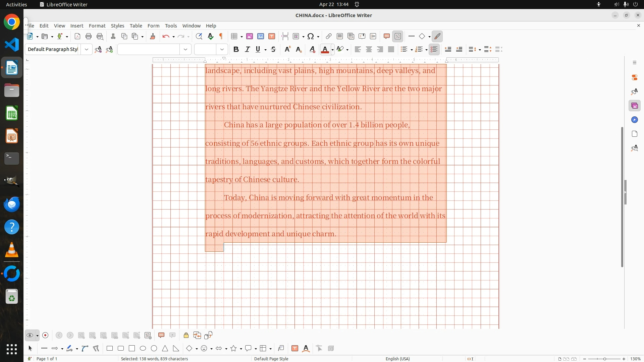Click the Print toolbar icon

89,36
